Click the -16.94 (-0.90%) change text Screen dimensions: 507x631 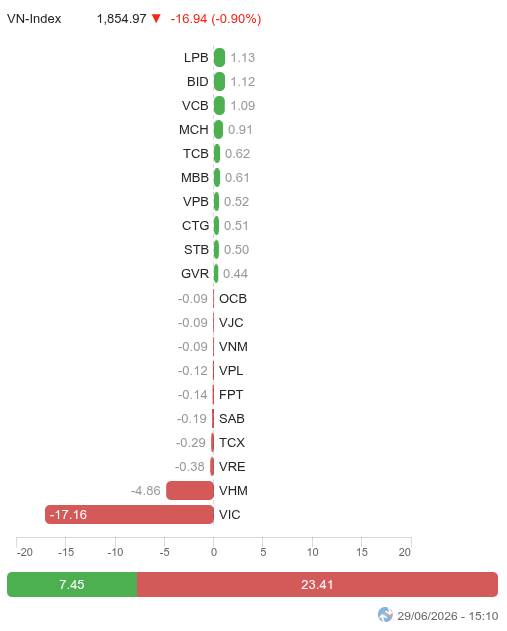click(216, 19)
